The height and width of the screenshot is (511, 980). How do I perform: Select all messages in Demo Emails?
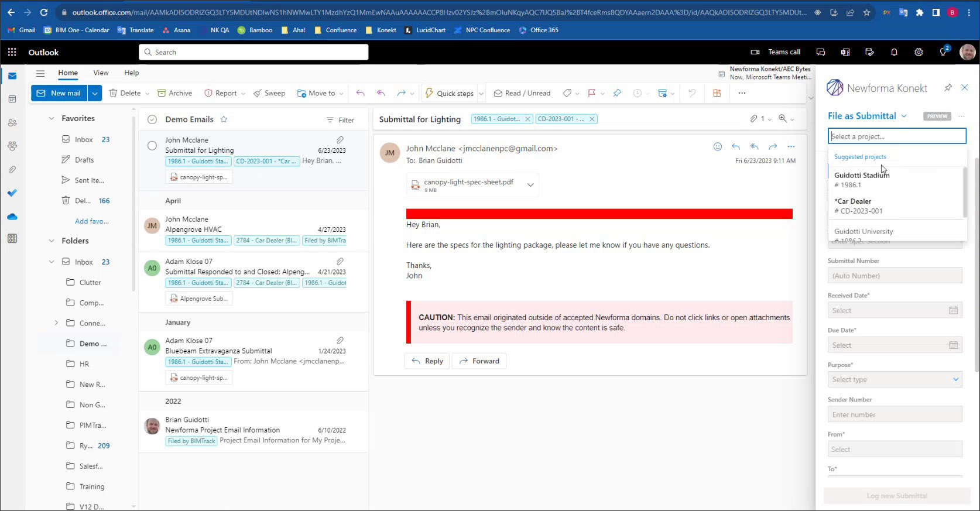tap(152, 119)
